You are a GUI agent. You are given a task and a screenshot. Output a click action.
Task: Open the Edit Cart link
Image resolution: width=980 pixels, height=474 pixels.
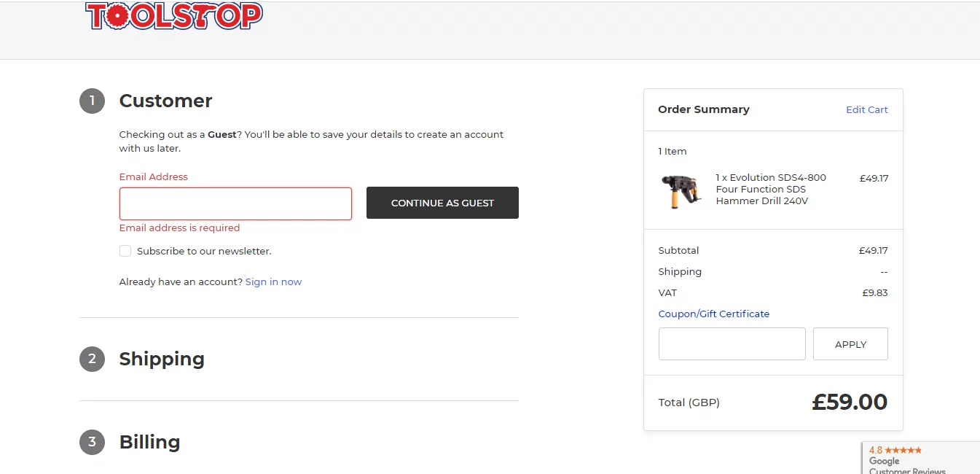[867, 109]
